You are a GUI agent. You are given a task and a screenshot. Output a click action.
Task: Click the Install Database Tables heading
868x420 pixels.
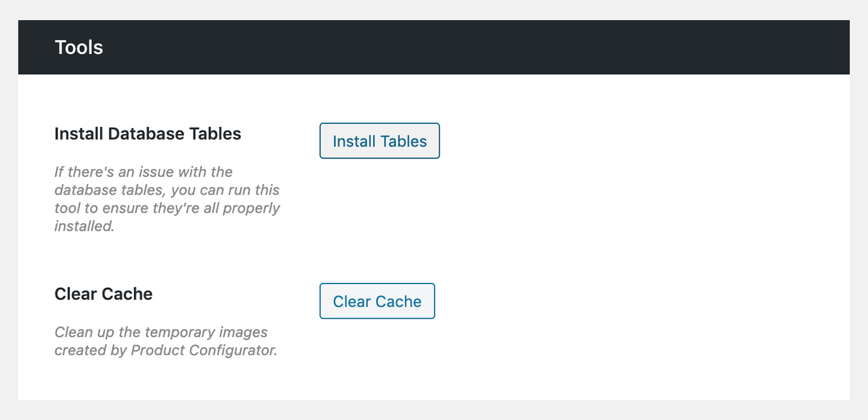pos(147,133)
